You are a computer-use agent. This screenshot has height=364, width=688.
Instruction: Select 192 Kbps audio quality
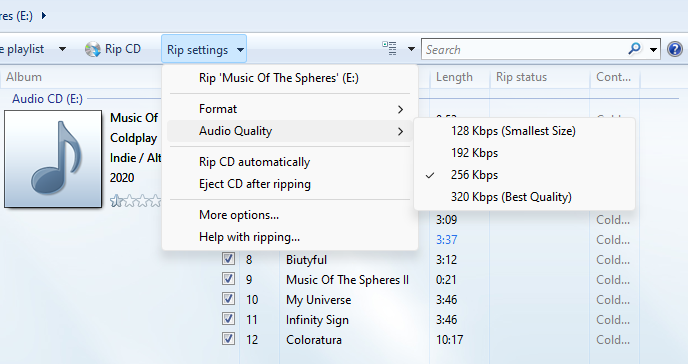tap(524, 153)
